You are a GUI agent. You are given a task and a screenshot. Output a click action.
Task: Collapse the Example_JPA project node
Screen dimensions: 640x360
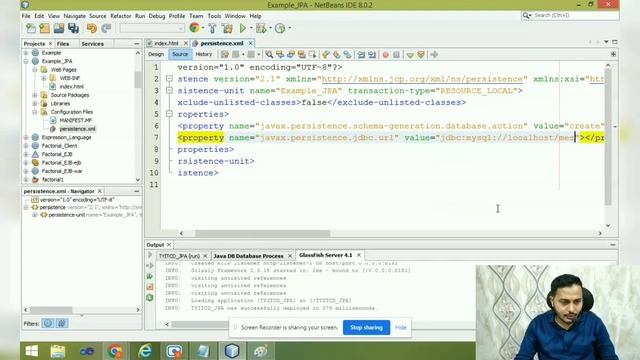click(x=26, y=61)
